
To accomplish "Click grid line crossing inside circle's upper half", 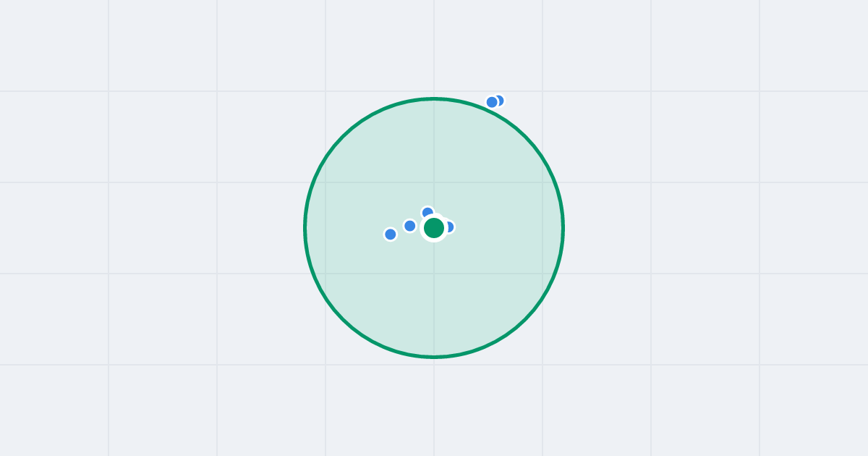I will (434, 182).
